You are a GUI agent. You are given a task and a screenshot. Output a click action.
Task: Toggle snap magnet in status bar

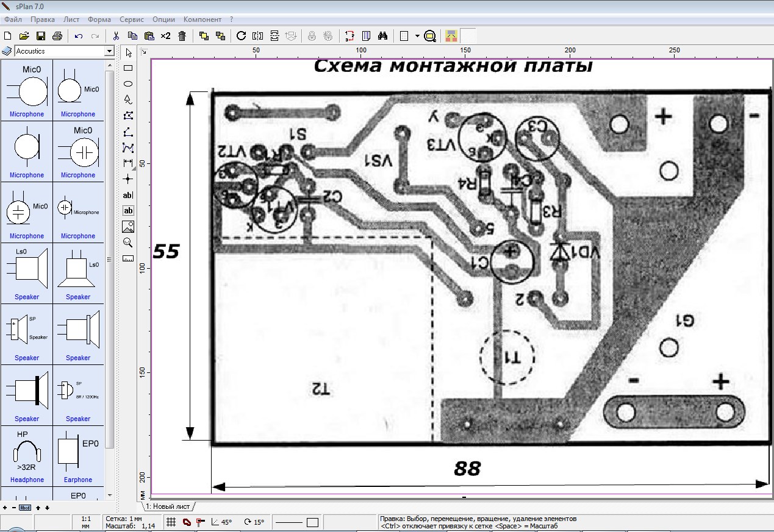(187, 522)
